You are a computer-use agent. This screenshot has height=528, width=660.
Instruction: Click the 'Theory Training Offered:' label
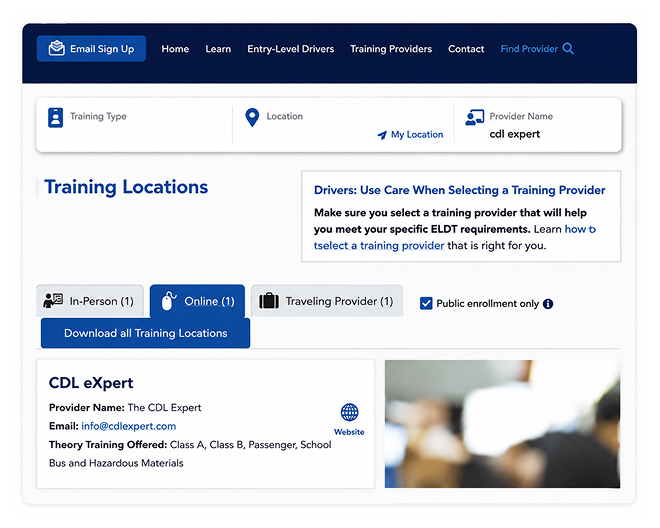(108, 445)
